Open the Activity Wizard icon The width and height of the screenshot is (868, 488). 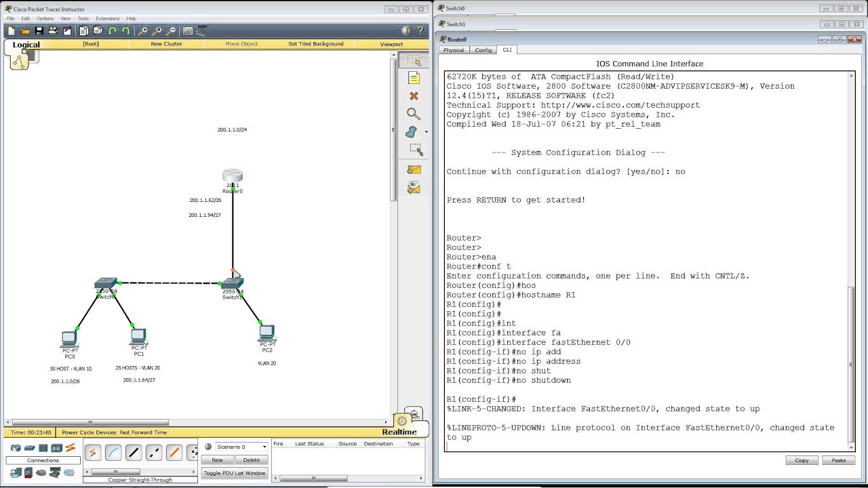[67, 30]
